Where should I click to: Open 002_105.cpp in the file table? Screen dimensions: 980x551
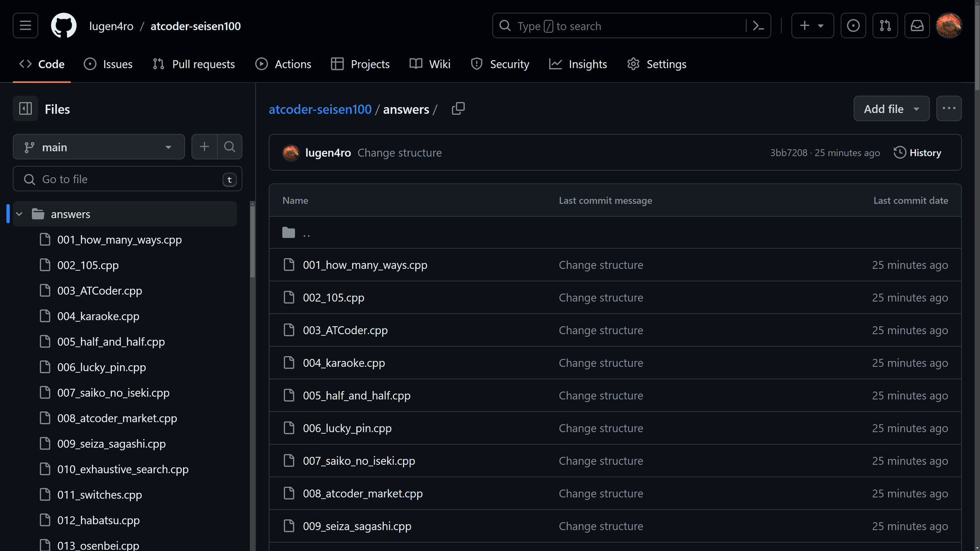pos(334,297)
